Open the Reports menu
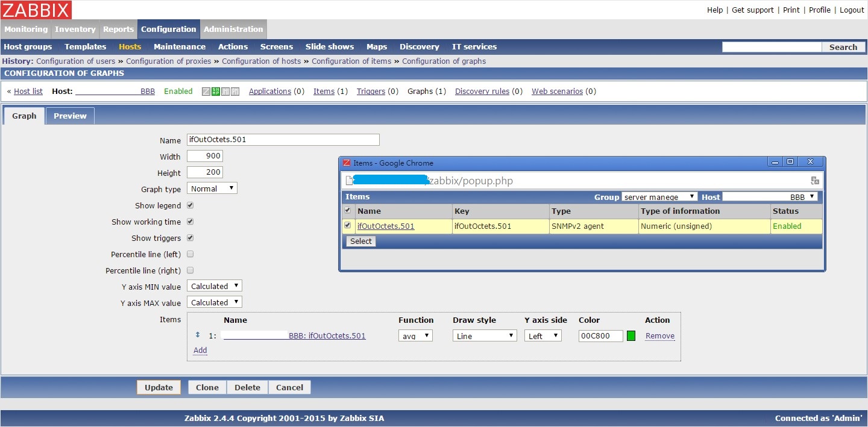 [x=118, y=30]
